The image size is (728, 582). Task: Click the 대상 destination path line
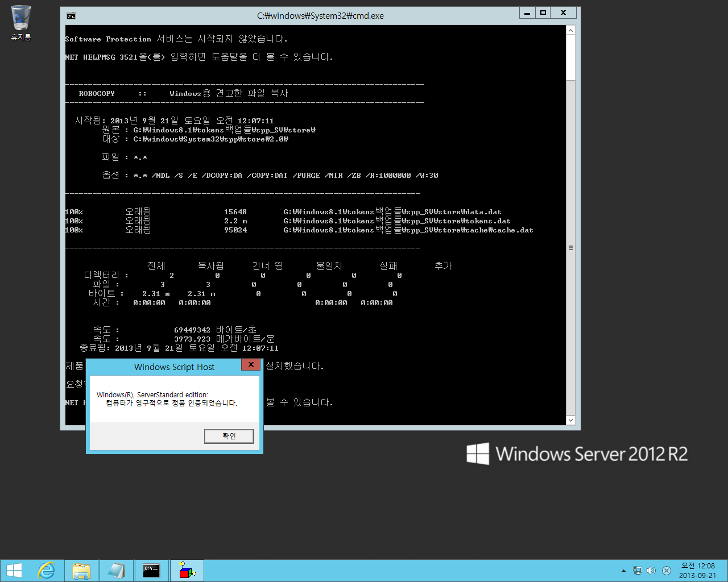[x=195, y=139]
